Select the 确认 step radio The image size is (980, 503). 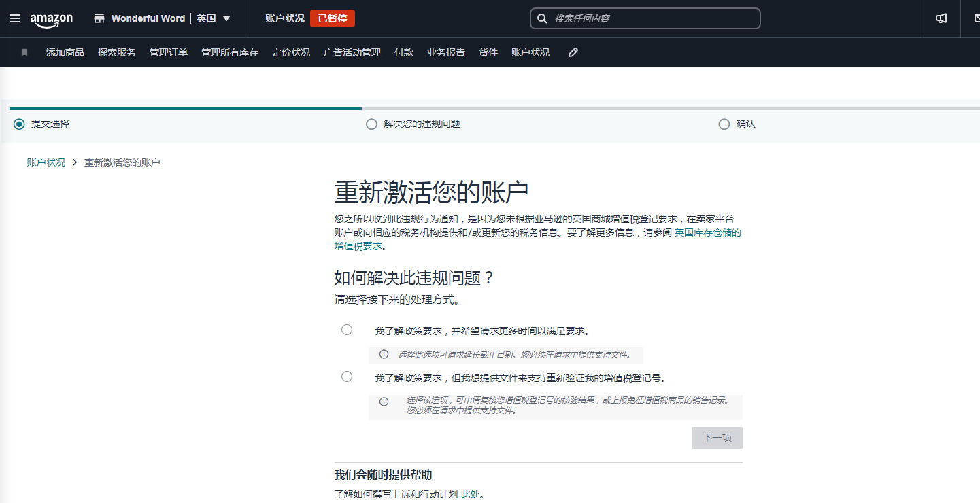(724, 124)
